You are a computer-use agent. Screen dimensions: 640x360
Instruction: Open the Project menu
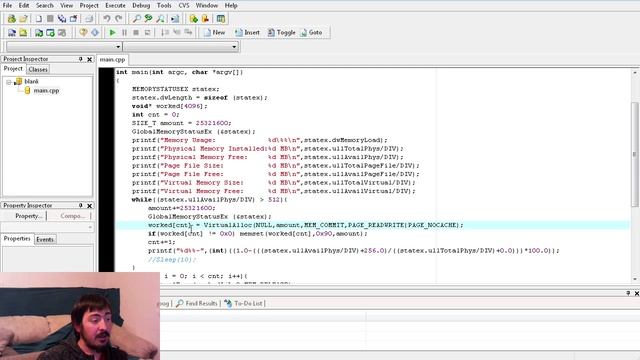pyautogui.click(x=89, y=5)
